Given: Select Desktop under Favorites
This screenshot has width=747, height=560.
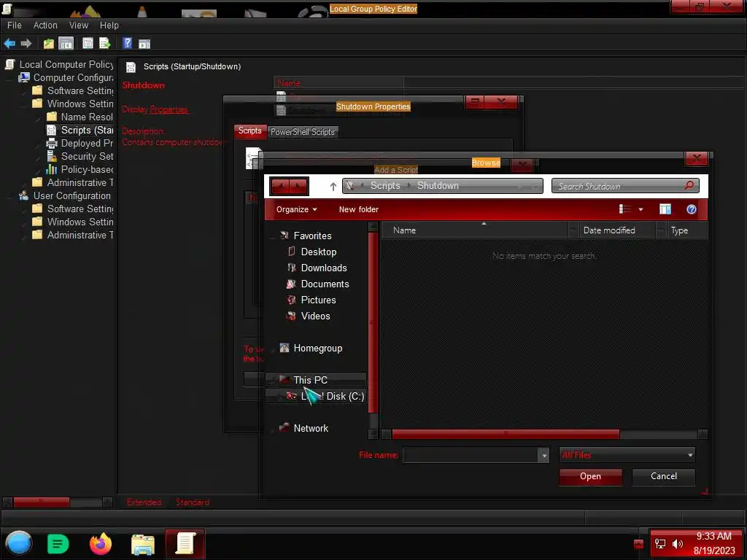Looking at the screenshot, I should pyautogui.click(x=318, y=252).
